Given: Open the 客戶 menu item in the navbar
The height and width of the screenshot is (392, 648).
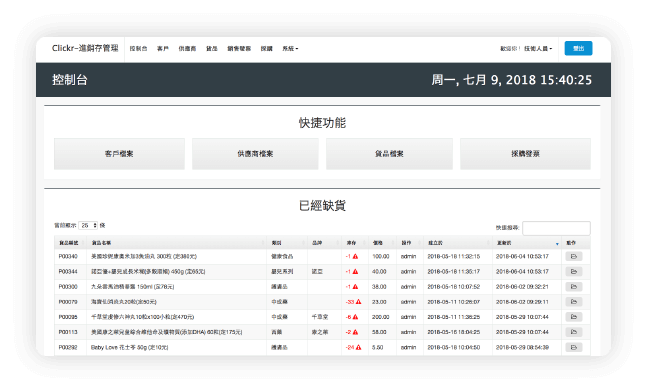Looking at the screenshot, I should (x=163, y=49).
